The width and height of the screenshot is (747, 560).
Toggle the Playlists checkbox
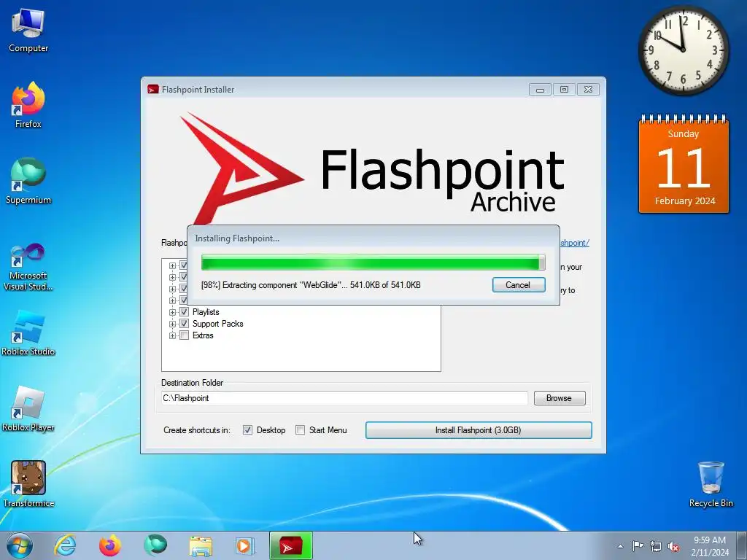[x=184, y=312]
